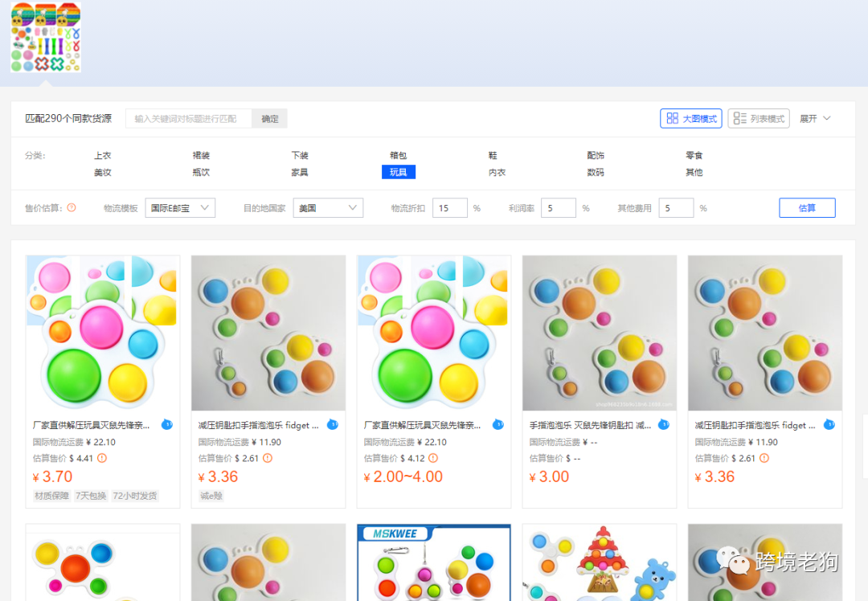Click the blue badge icon on ¥2.00~4.00 product
868x601 pixels.
click(497, 425)
